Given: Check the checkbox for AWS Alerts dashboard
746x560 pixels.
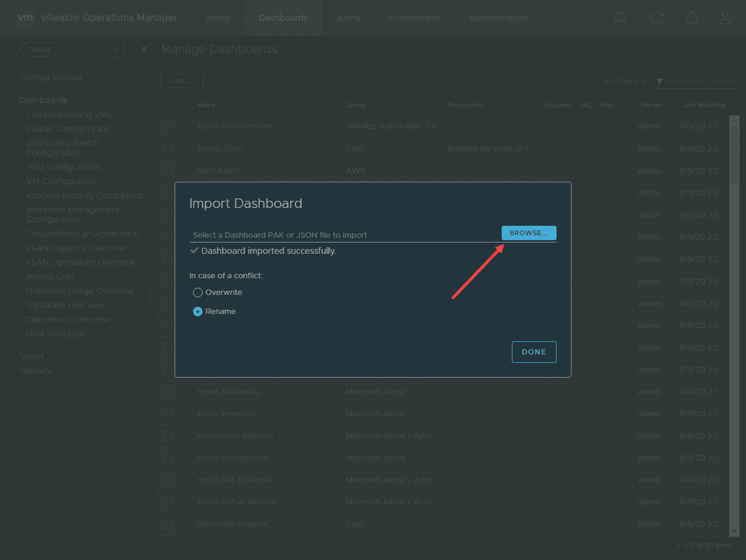Looking at the screenshot, I should (x=167, y=171).
